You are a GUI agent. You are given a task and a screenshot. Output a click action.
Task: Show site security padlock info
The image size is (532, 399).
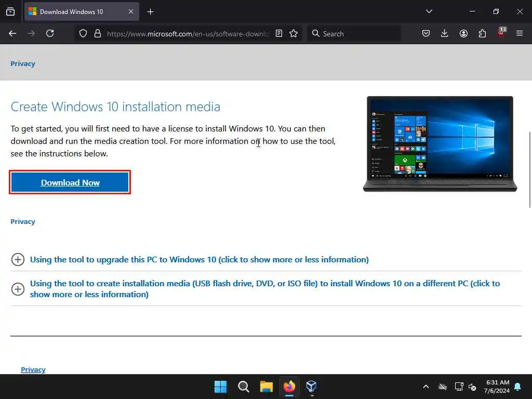[98, 34]
